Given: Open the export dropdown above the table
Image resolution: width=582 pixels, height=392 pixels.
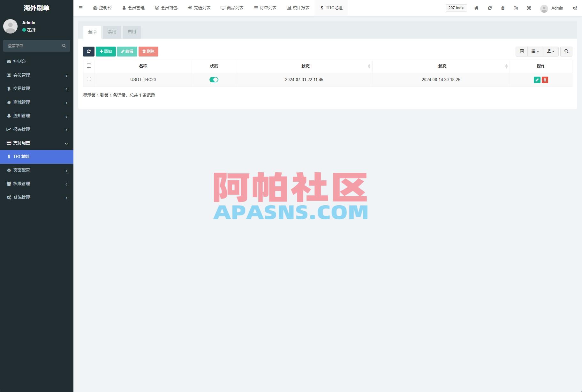Looking at the screenshot, I should 551,51.
